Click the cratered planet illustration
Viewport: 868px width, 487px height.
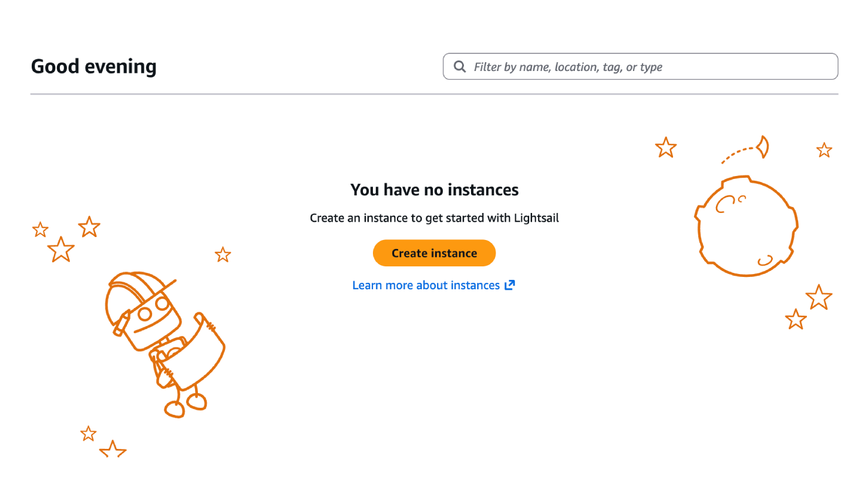[x=746, y=226]
